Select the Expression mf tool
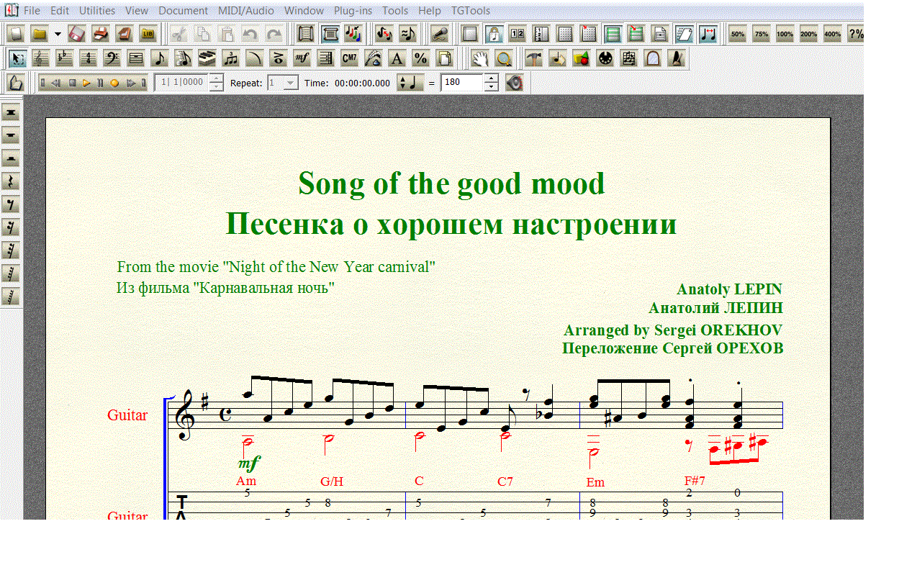The height and width of the screenshot is (588, 917). 302,58
